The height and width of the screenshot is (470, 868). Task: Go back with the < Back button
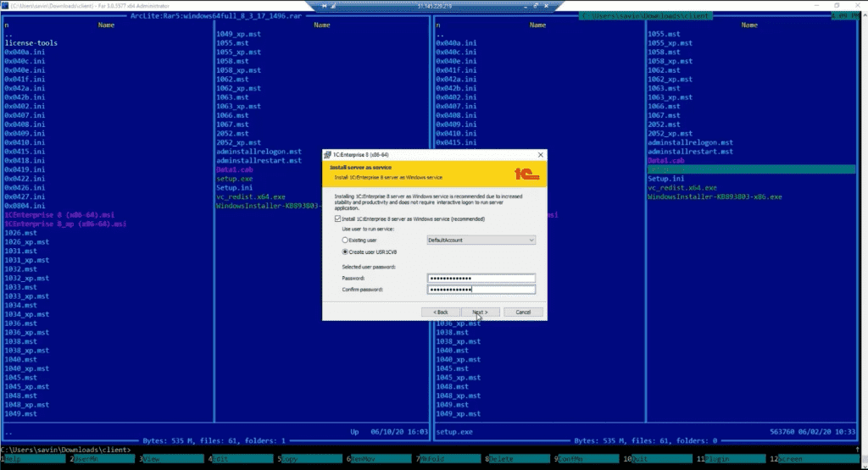click(441, 312)
